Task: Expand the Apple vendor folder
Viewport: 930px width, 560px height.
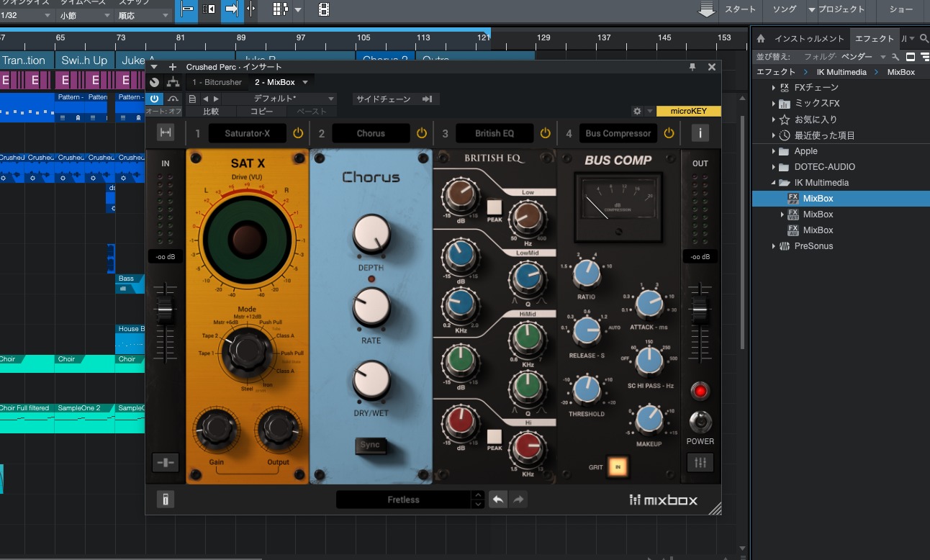Action: point(775,150)
